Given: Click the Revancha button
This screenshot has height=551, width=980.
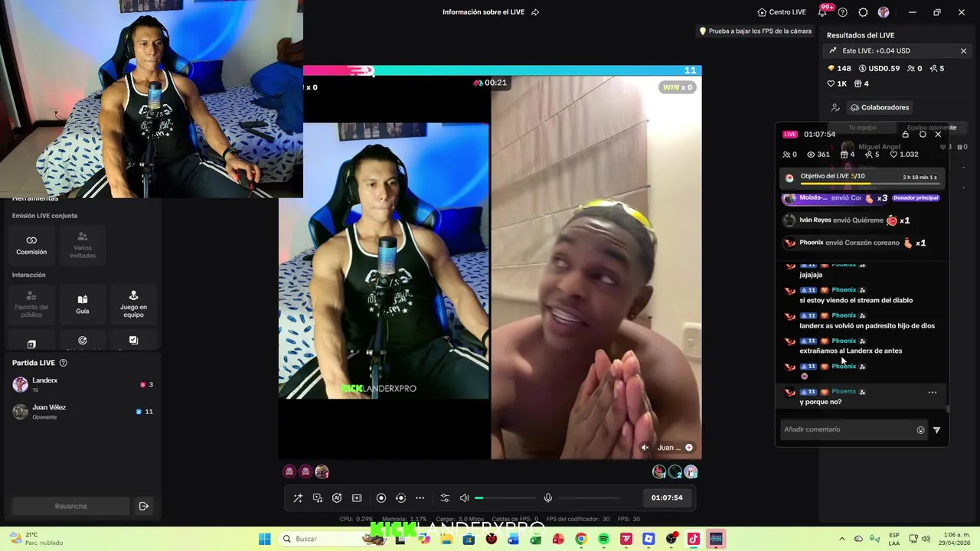Looking at the screenshot, I should click(70, 506).
